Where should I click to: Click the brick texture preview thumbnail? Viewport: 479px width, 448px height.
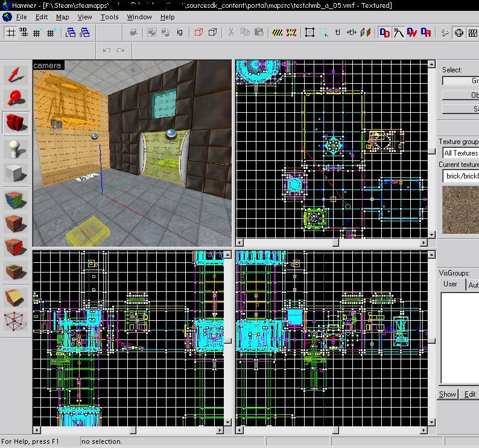pos(461,210)
